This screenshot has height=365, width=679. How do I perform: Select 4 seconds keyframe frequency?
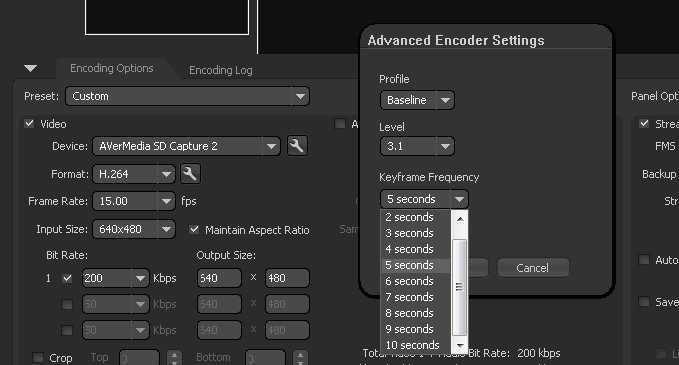[x=416, y=249]
